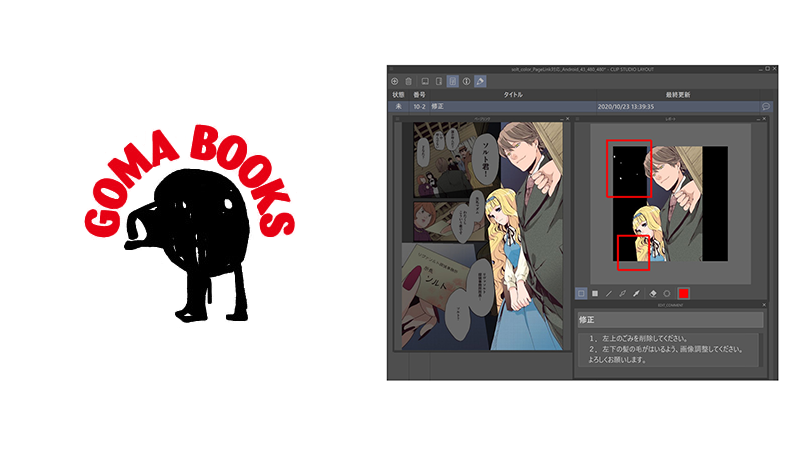Click the タイトル column header
800x450 pixels.
[513, 94]
